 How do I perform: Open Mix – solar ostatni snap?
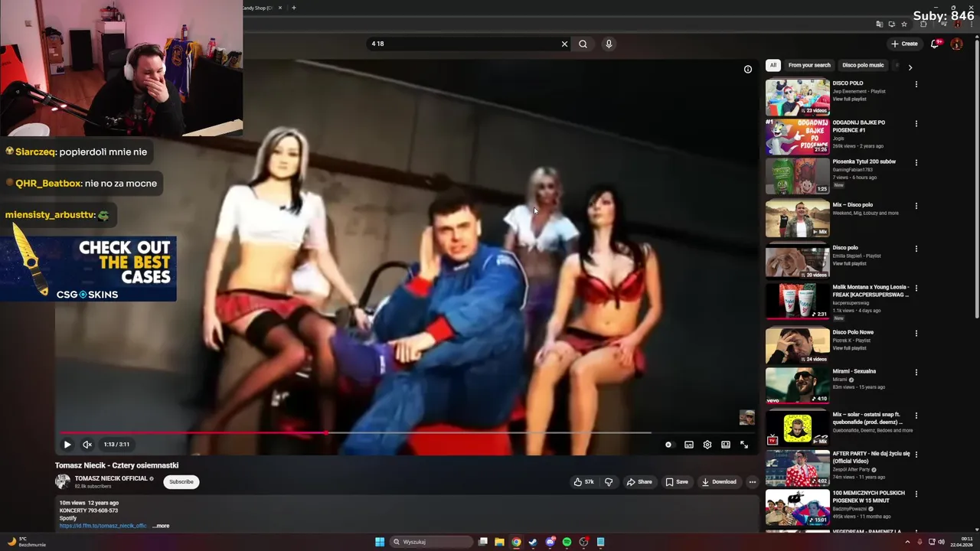click(798, 429)
